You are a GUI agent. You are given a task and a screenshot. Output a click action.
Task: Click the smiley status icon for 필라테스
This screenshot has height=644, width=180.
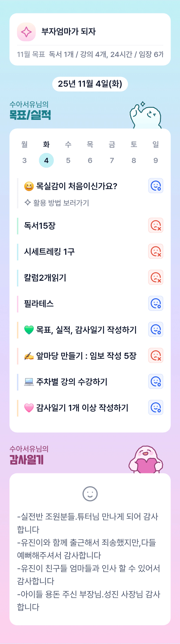coord(155,303)
